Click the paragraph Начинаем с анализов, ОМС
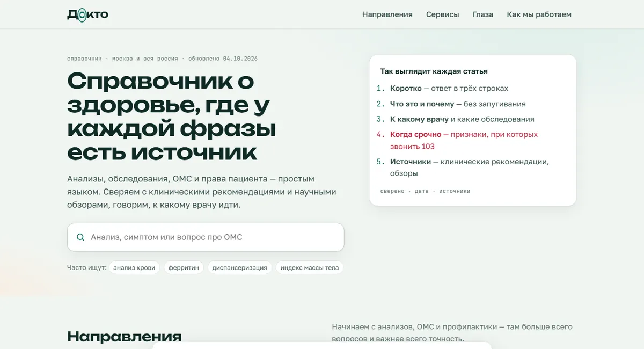Image resolution: width=644 pixels, height=349 pixels. point(452,333)
